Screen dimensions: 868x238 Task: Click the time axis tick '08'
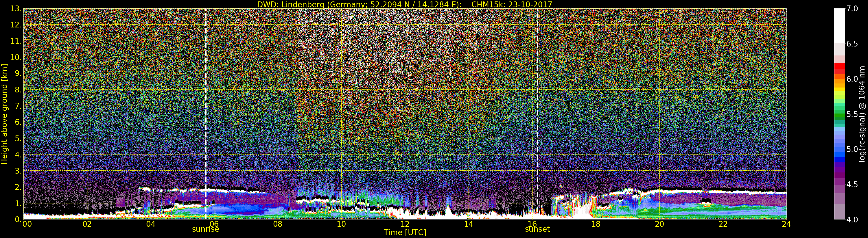click(x=278, y=224)
